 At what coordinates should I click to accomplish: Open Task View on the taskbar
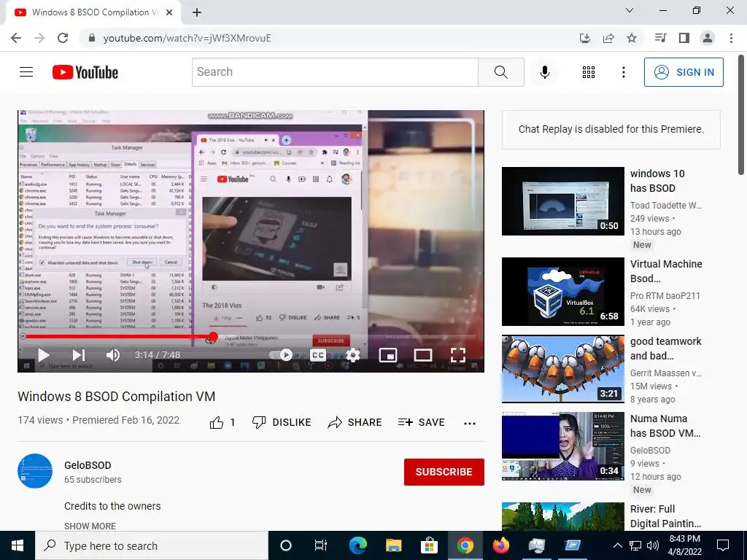[321, 545]
